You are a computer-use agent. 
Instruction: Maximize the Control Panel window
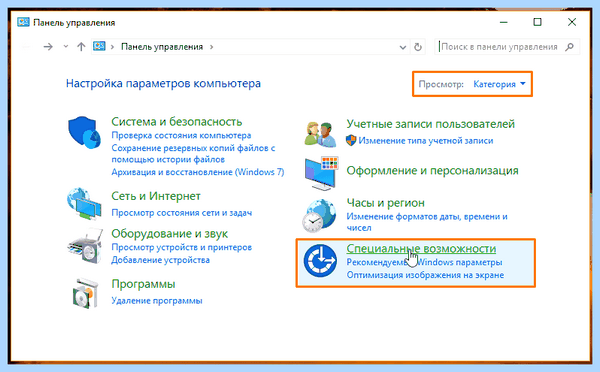[x=537, y=22]
